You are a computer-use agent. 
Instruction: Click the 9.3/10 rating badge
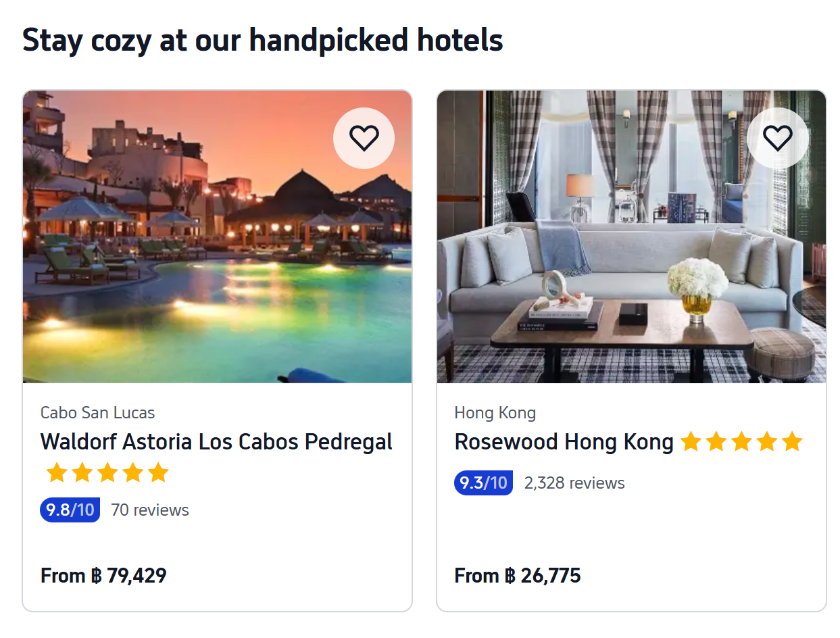(x=483, y=483)
